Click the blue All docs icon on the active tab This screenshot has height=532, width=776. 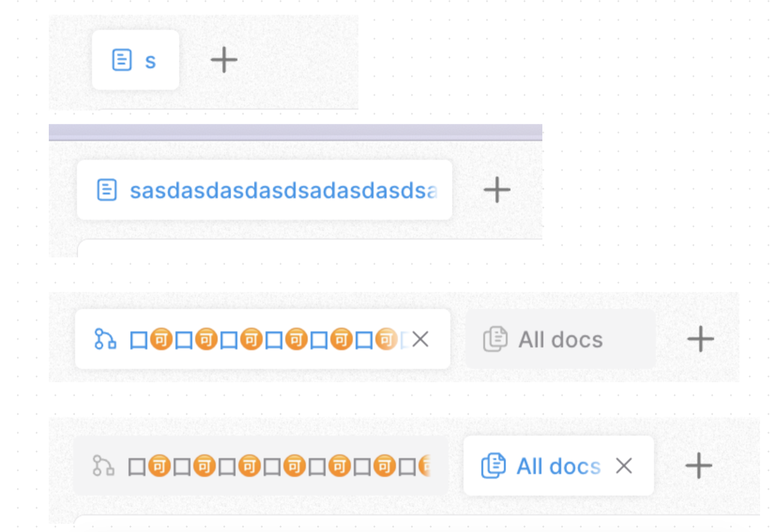point(493,466)
